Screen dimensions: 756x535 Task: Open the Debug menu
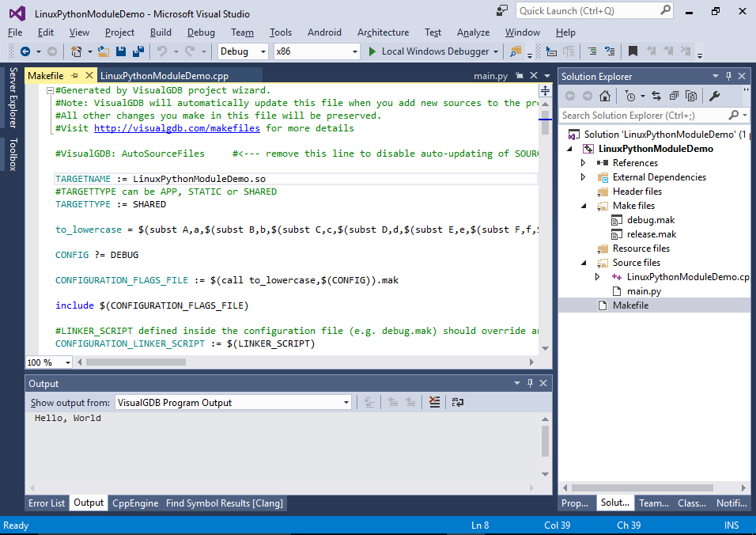(201, 32)
